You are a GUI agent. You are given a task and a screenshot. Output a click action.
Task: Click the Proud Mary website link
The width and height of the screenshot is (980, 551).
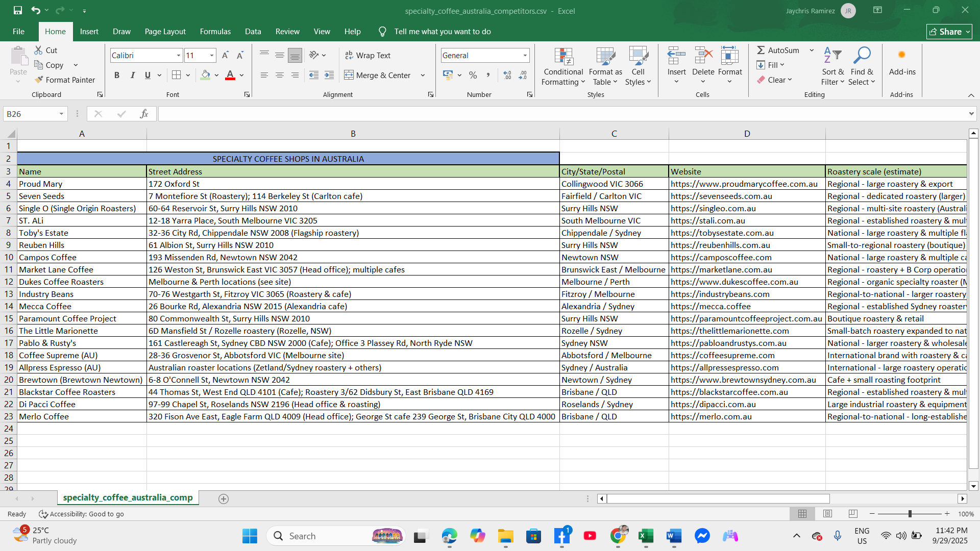pos(744,184)
